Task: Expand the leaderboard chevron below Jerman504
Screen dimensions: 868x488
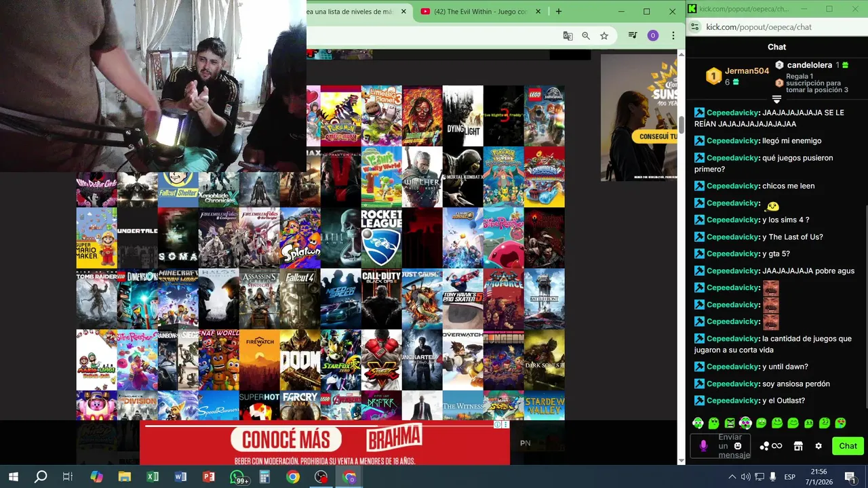Action: [777, 99]
